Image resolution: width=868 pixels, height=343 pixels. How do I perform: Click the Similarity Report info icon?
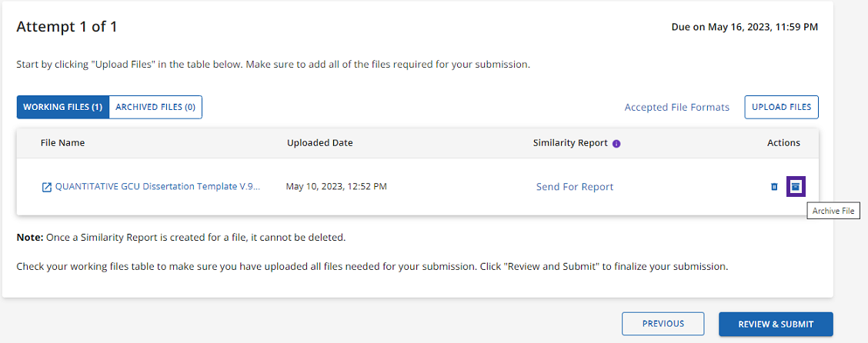(x=616, y=143)
